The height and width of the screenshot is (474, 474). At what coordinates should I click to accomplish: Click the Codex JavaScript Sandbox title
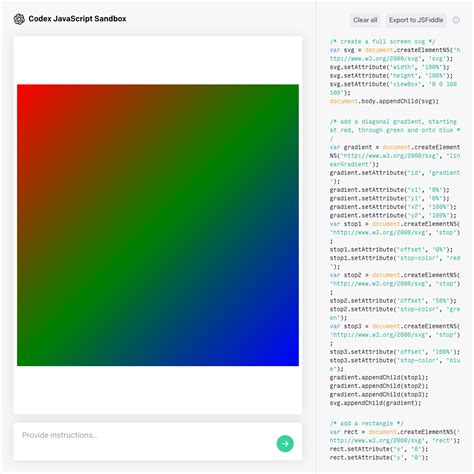click(77, 19)
